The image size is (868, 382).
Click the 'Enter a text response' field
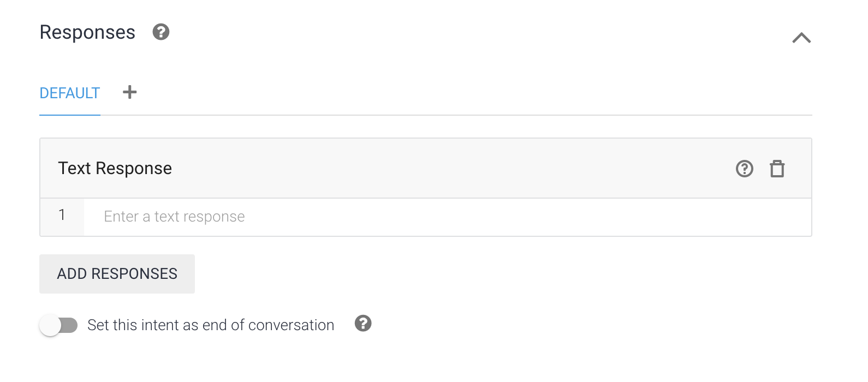click(x=174, y=217)
